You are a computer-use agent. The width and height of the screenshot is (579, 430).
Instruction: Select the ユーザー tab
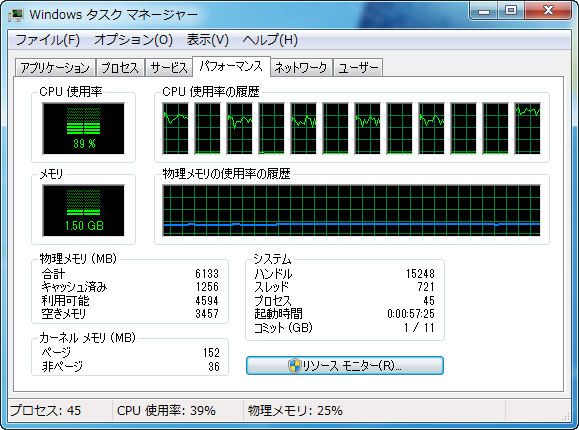[x=358, y=68]
